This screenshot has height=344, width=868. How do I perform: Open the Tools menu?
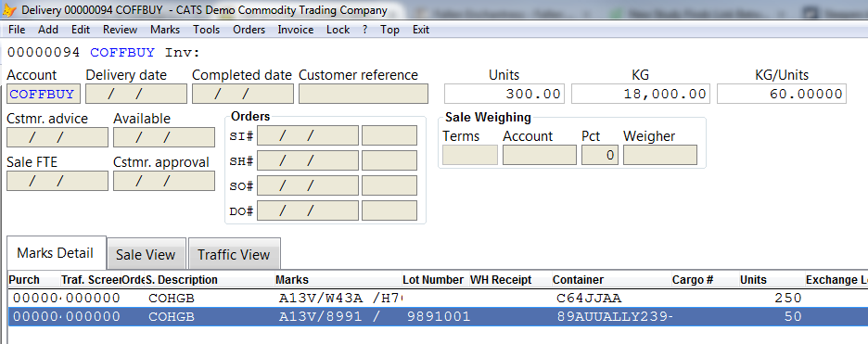[207, 30]
